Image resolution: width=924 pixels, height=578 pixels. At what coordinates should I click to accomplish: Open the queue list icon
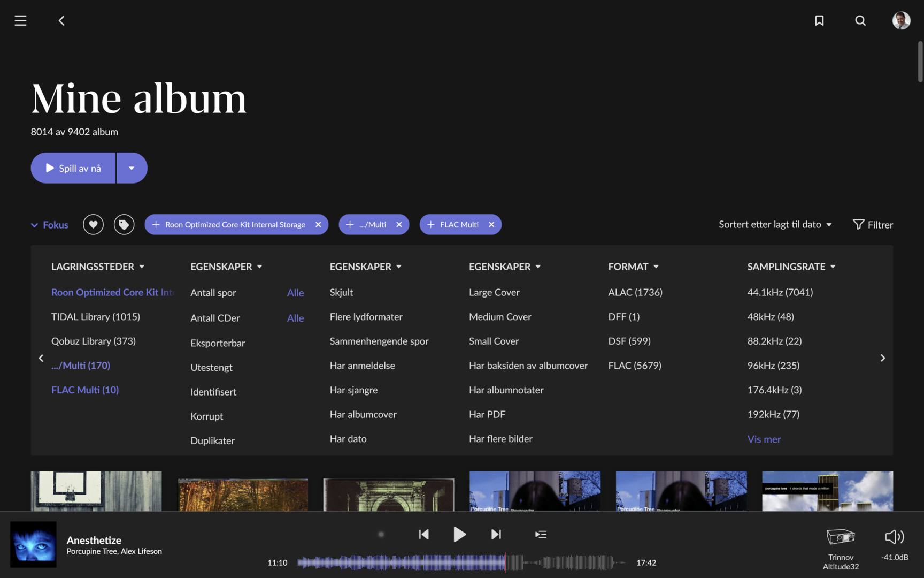pos(541,534)
